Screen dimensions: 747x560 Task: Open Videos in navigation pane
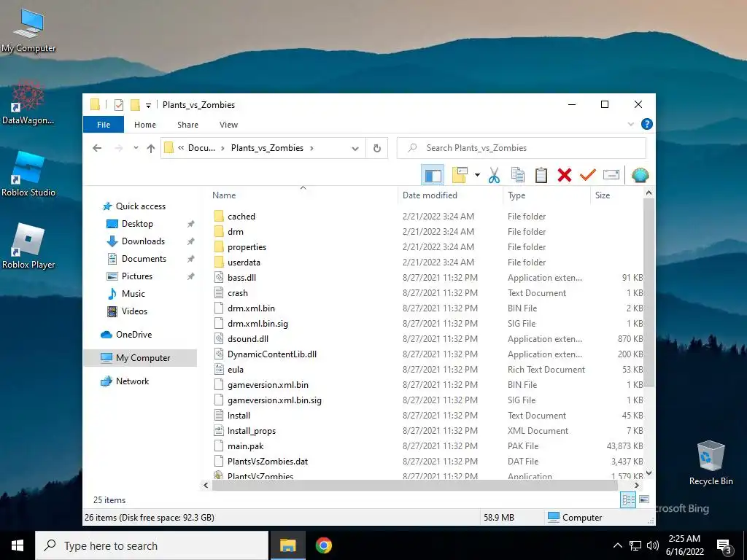tap(134, 311)
